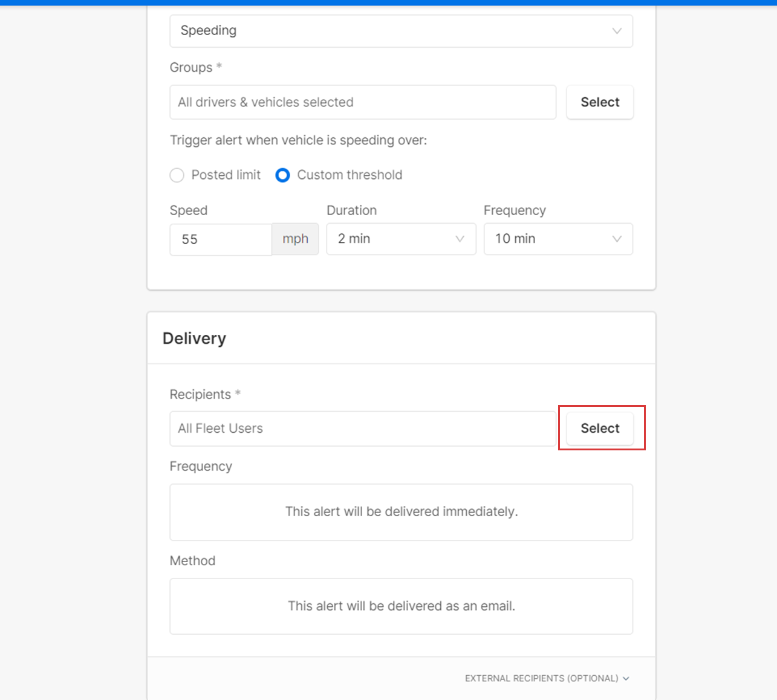The width and height of the screenshot is (777, 700).
Task: Click the External Recipients chevron icon
Action: 626,678
